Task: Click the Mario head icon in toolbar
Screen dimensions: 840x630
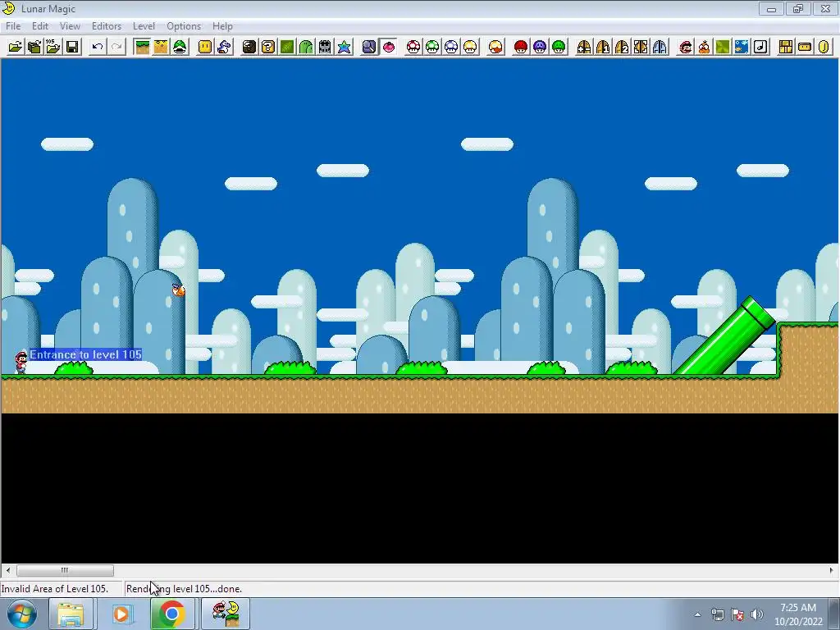Action: point(685,47)
